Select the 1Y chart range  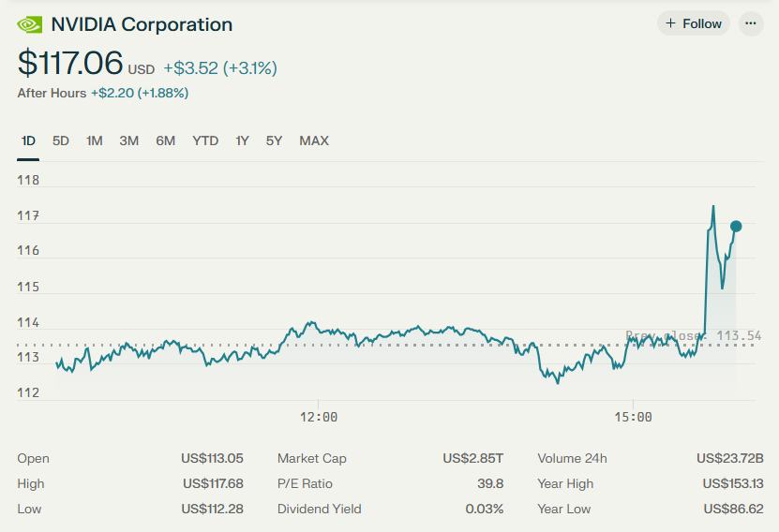242,140
